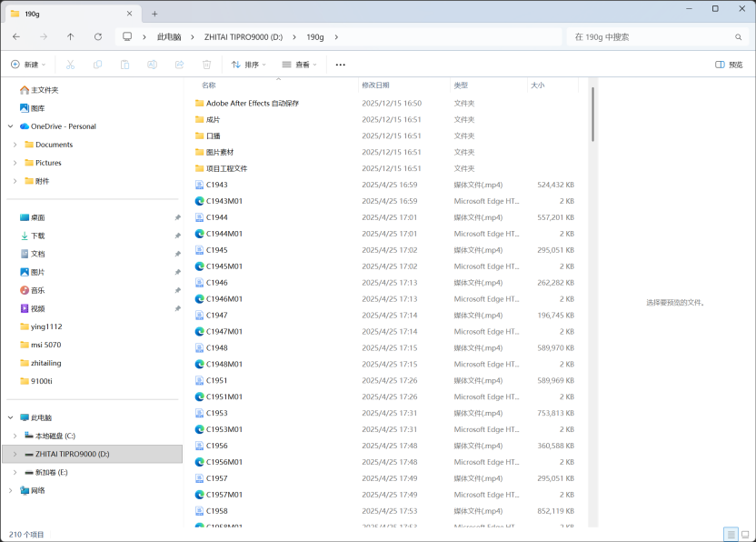Open the 排序 sort dropdown
The width and height of the screenshot is (756, 542).
[x=249, y=65]
